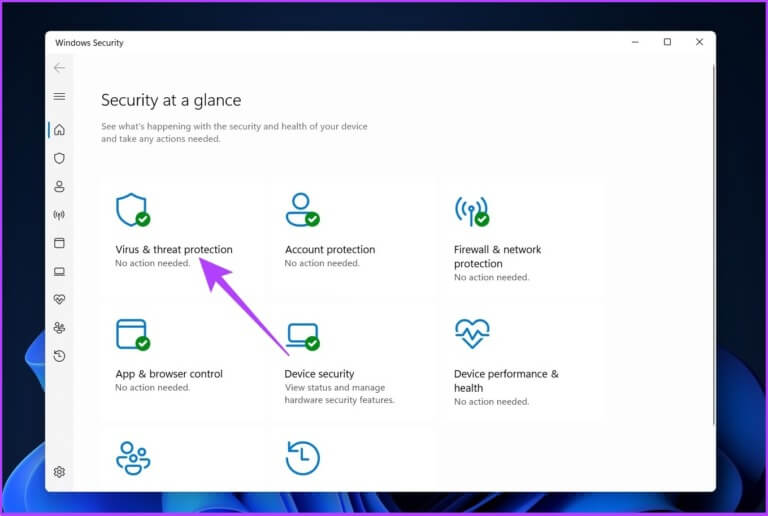Click the large Device performance heart icon
Image resolution: width=768 pixels, height=516 pixels.
[472, 333]
